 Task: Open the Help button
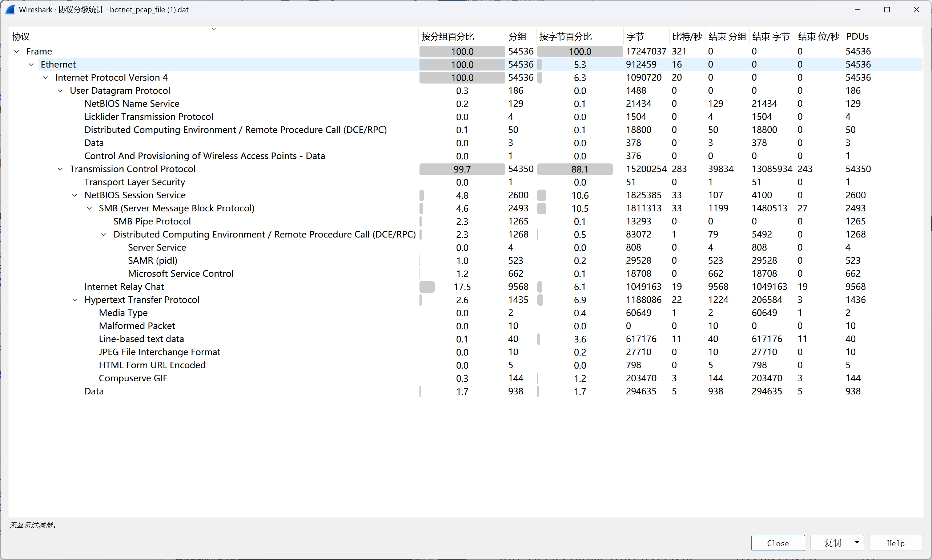pyautogui.click(x=895, y=543)
